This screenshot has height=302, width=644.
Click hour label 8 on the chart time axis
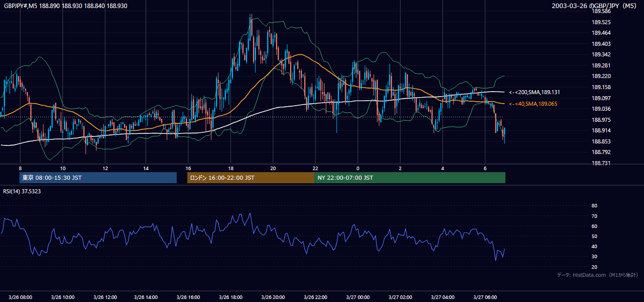pos(20,168)
